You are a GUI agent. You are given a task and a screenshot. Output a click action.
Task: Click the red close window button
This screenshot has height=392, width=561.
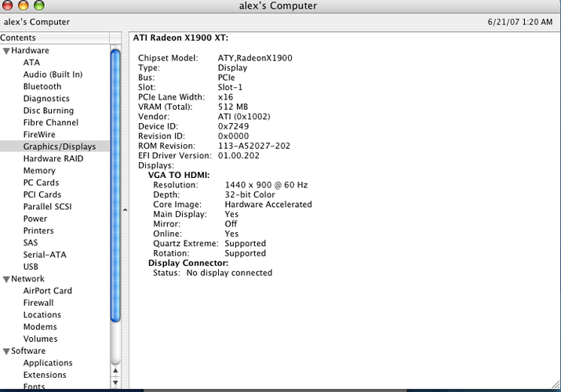(x=8, y=5)
